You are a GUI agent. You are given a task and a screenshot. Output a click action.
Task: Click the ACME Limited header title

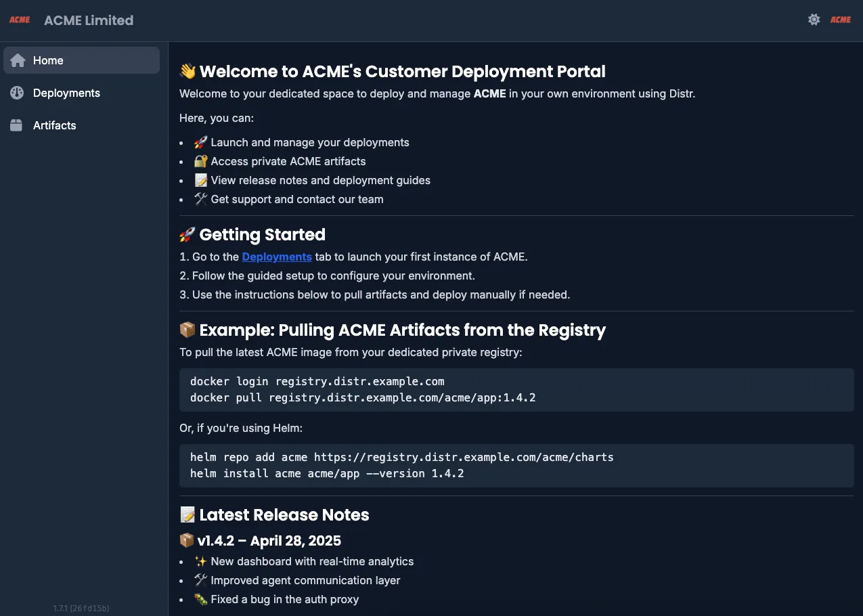click(89, 20)
